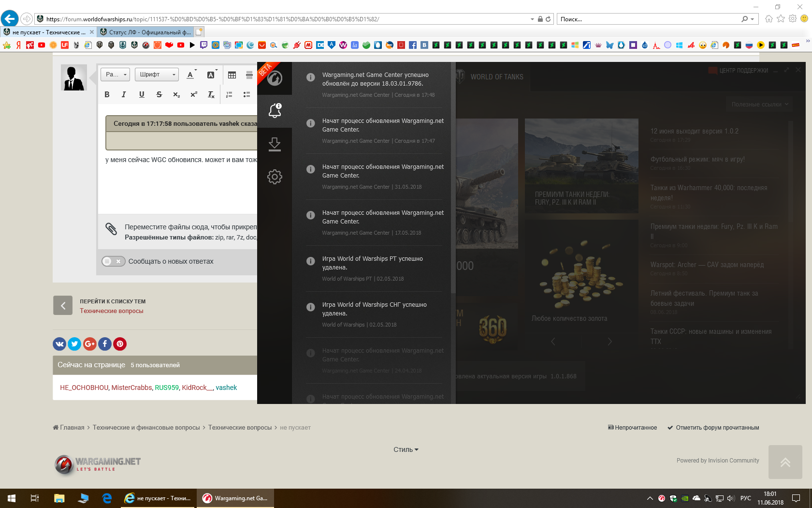Apply subscript formatting in editor
Viewport: 812px width, 508px height.
click(x=176, y=94)
